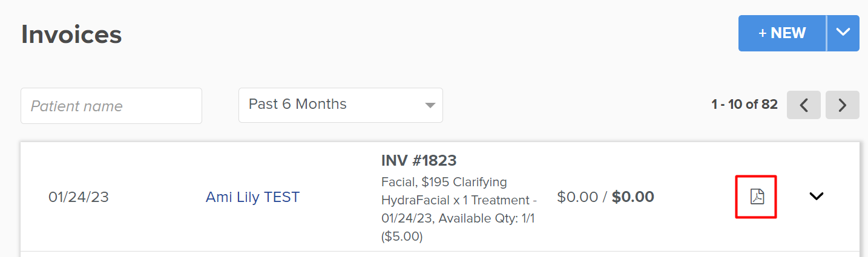Viewport: 868px width, 257px height.
Task: Click the gray triangle in date filter
Action: (430, 105)
